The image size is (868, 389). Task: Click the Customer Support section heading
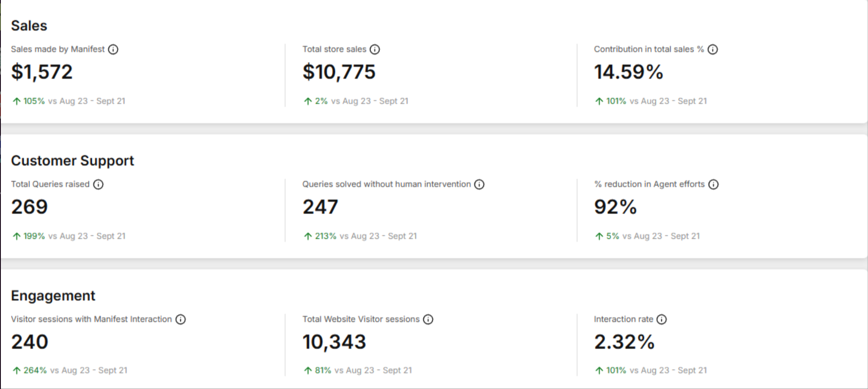[x=72, y=161]
